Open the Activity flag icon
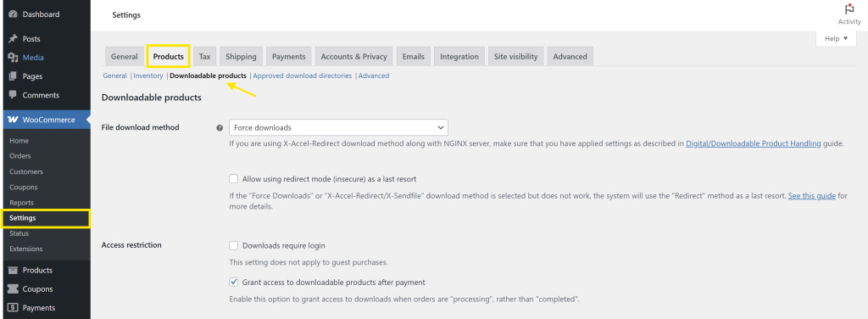The height and width of the screenshot is (319, 868). point(849,10)
